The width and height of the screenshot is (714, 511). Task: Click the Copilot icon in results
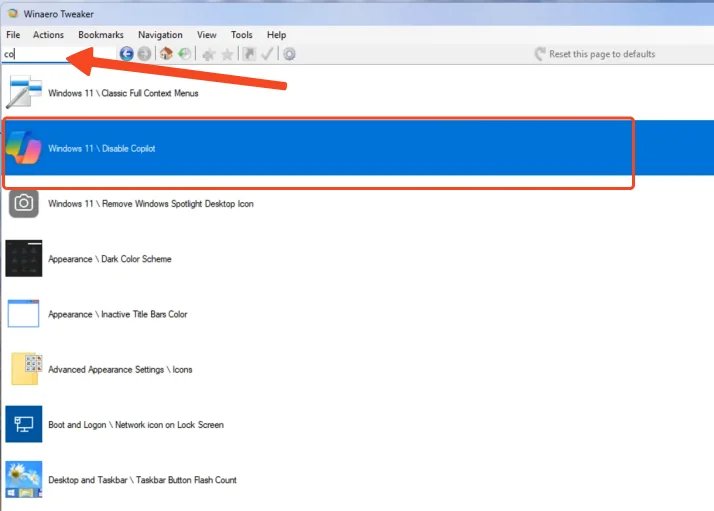click(x=24, y=149)
